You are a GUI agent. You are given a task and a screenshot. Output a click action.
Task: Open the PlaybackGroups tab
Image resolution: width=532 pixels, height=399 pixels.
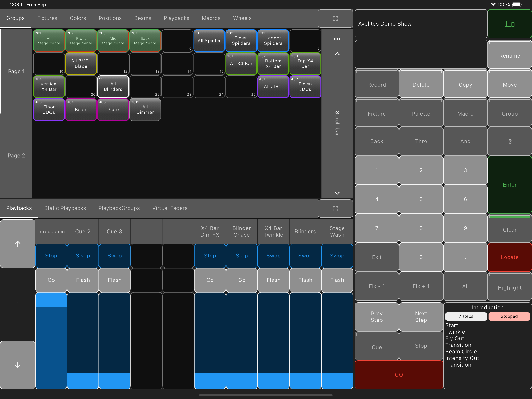[119, 208]
